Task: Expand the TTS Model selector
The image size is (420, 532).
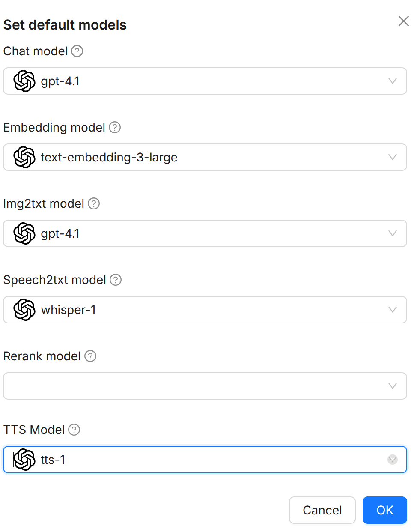Action: point(393,460)
